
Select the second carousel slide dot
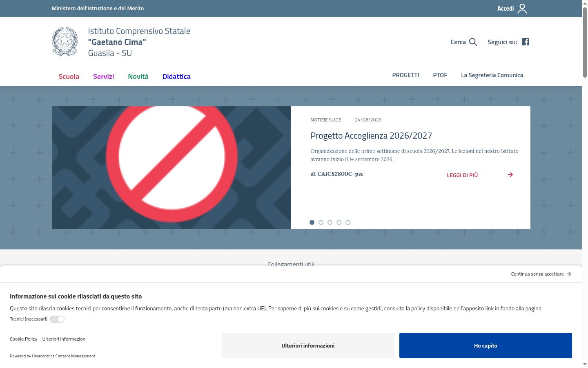321,222
